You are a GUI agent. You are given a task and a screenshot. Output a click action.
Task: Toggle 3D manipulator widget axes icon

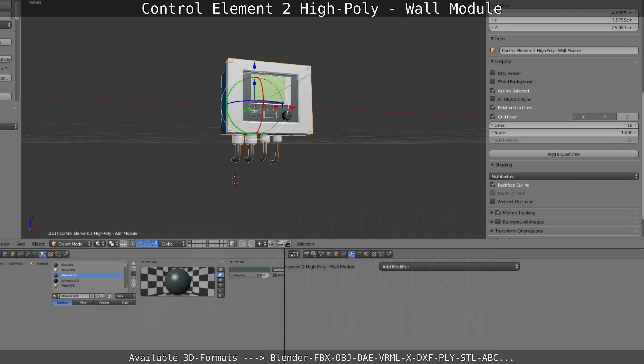[x=133, y=244]
